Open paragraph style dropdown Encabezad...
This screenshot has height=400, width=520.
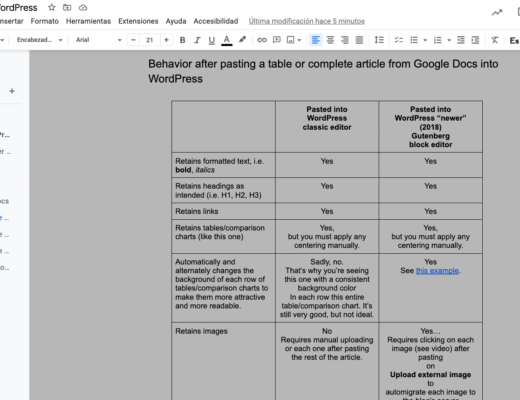[39, 40]
